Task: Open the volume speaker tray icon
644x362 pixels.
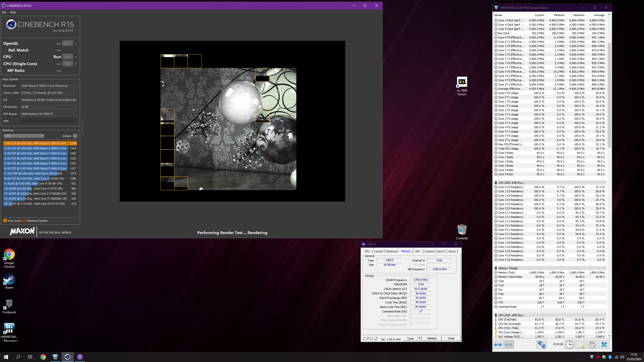Action: (622, 357)
